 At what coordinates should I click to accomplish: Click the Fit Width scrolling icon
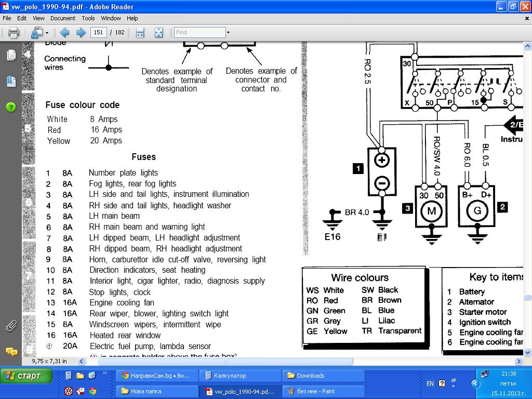pyautogui.click(x=140, y=33)
